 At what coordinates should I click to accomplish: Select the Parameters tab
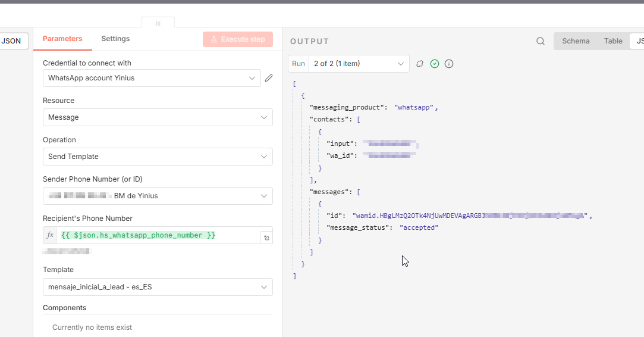[x=62, y=39]
